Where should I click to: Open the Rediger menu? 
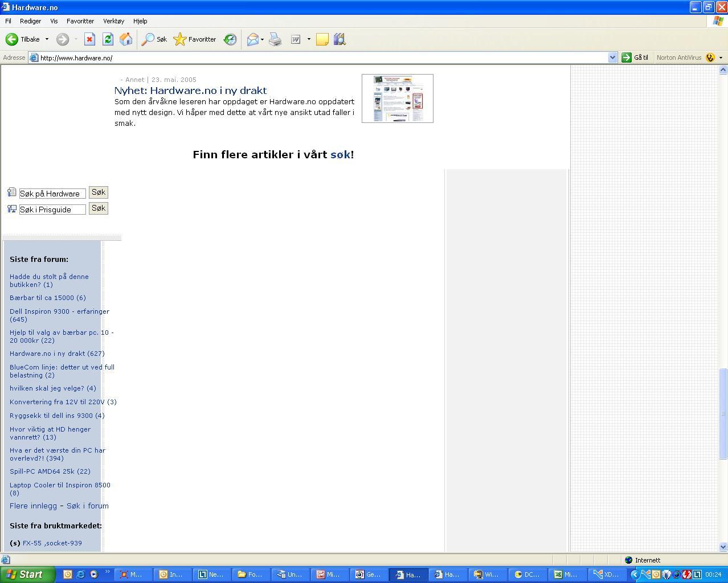tap(30, 21)
